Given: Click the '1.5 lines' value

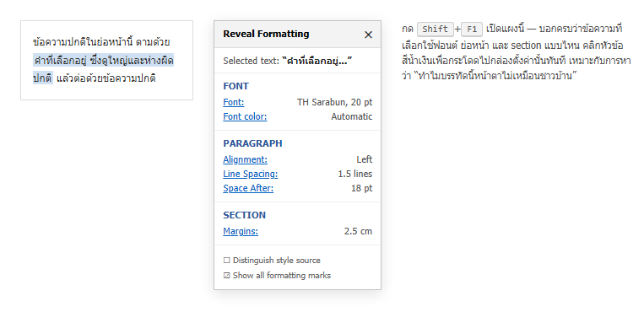Looking at the screenshot, I should [354, 174].
